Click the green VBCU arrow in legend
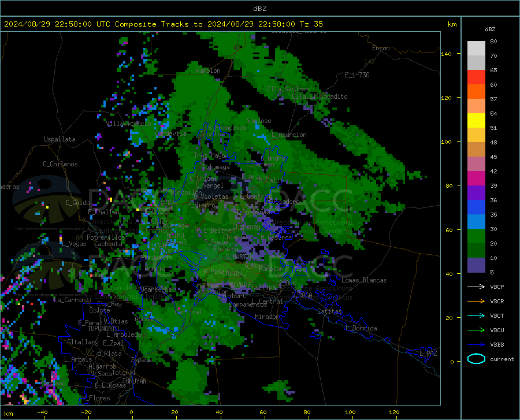The height and width of the screenshot is (420, 520). [476, 330]
